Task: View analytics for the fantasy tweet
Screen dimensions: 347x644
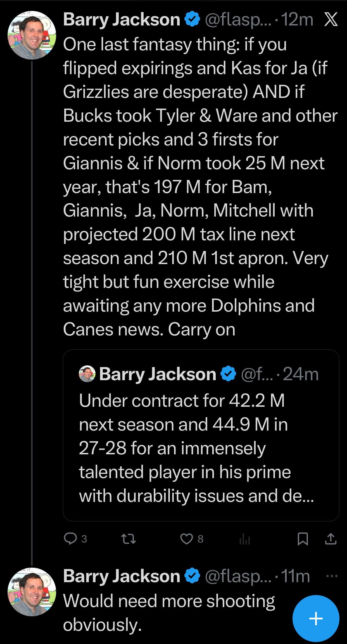Action: coord(244,539)
